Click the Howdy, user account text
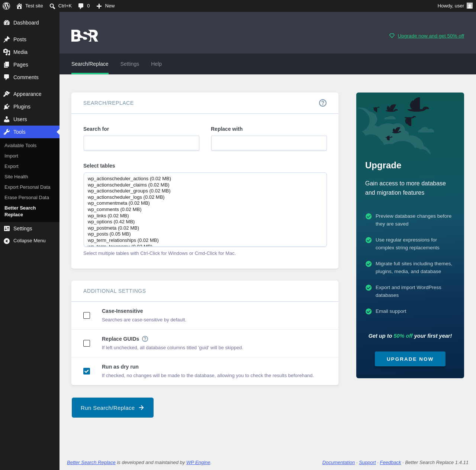Image resolution: width=476 pixels, height=470 pixels. tap(451, 6)
